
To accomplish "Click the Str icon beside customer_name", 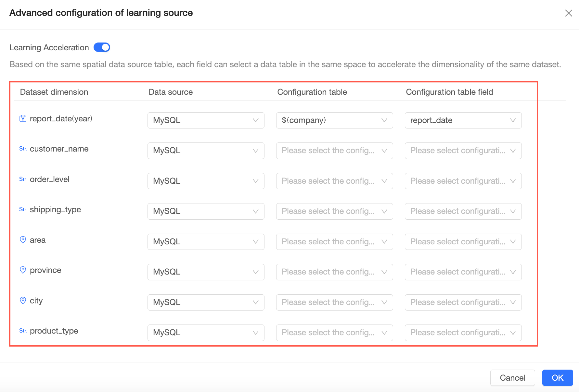I will click(23, 149).
